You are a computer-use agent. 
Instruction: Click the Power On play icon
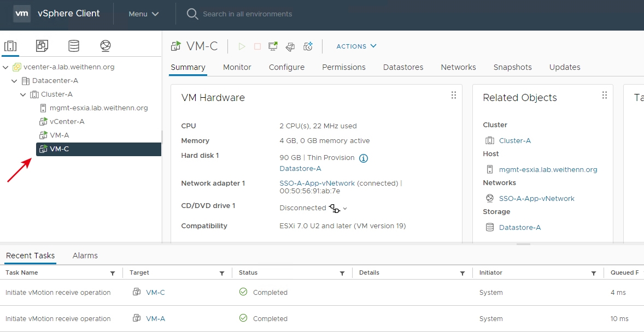coord(242,46)
